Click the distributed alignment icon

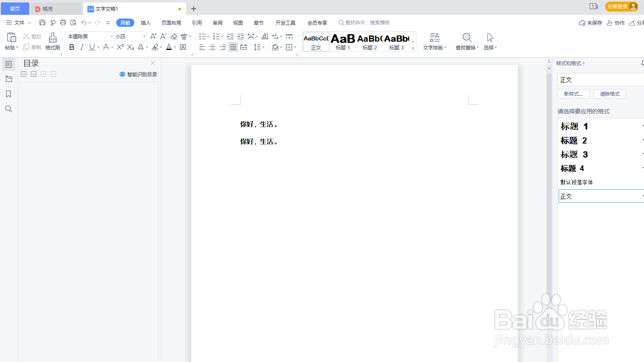pyautogui.click(x=244, y=47)
